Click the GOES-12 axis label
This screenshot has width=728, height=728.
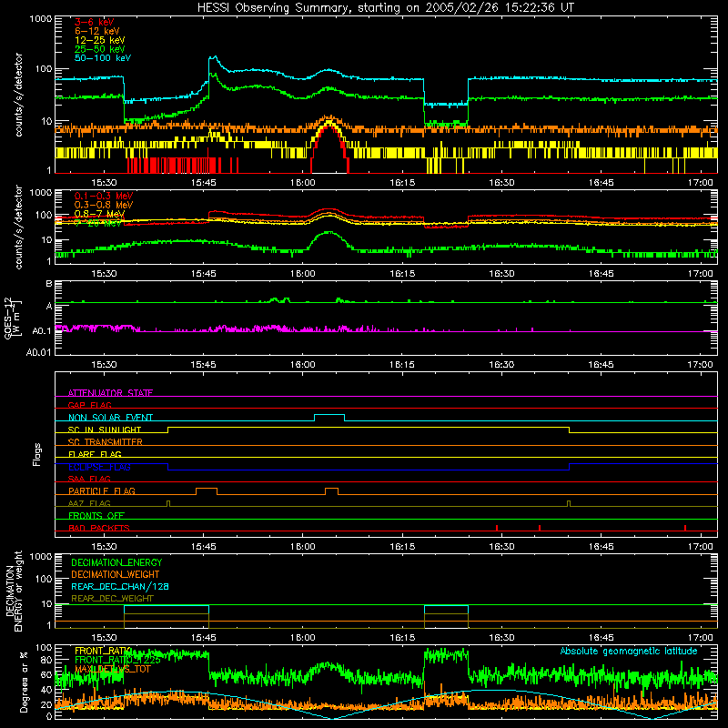(x=9, y=318)
